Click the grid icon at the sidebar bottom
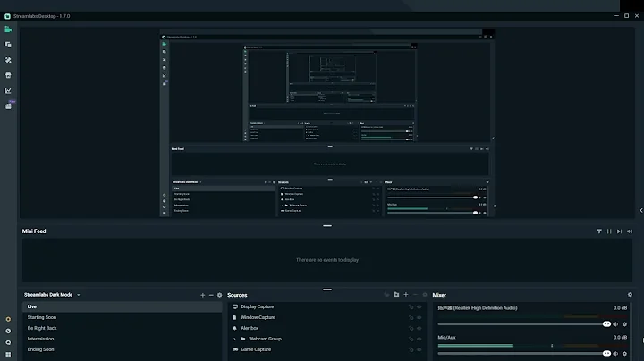 point(8,354)
